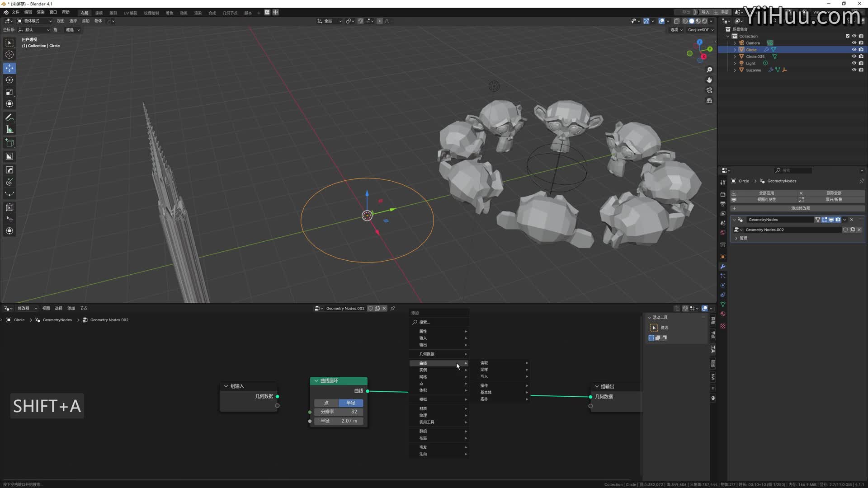
Task: Select the Scale tool in the left toolbar
Action: [9, 92]
